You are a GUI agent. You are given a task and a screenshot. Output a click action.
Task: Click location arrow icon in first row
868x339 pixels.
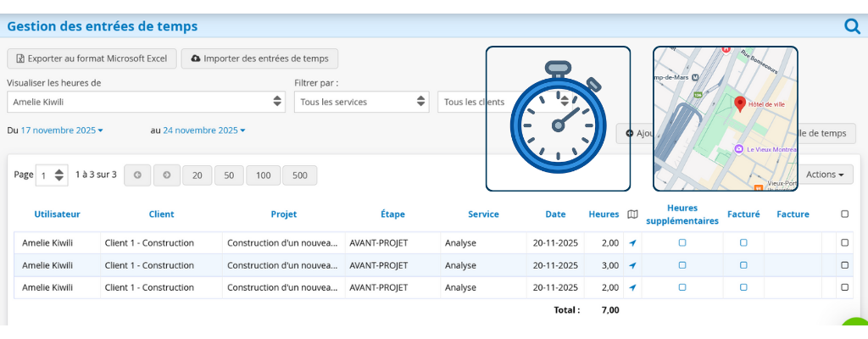pyautogui.click(x=632, y=243)
